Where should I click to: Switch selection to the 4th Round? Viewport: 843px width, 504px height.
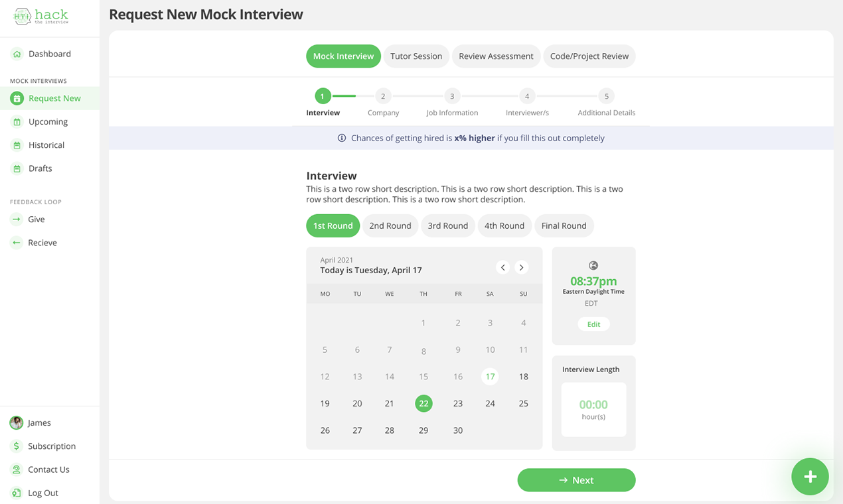point(504,225)
